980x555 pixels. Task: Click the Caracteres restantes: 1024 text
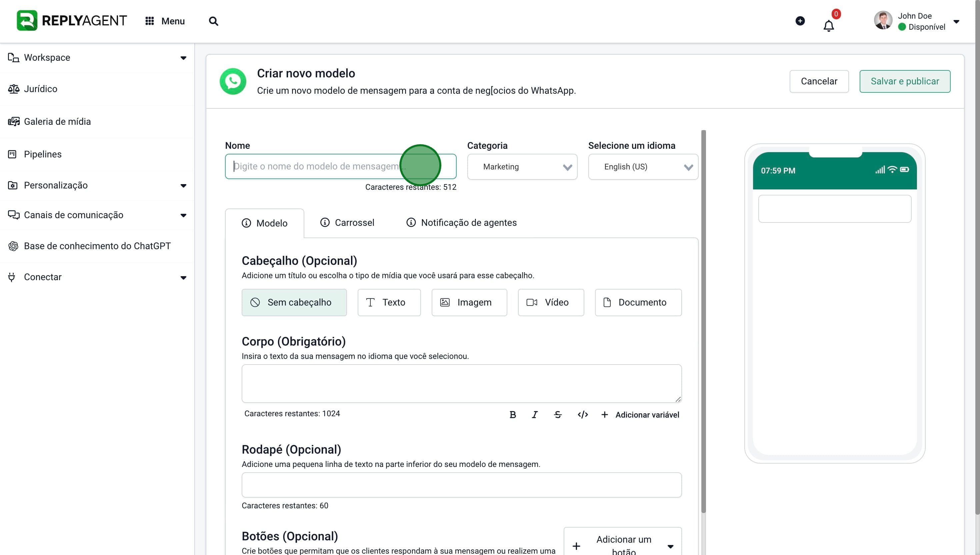292,414
